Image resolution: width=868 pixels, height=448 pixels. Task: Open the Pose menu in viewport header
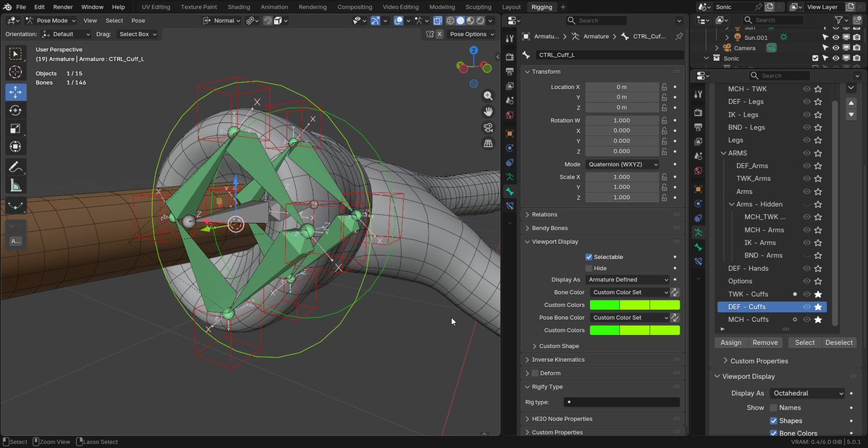tap(138, 21)
